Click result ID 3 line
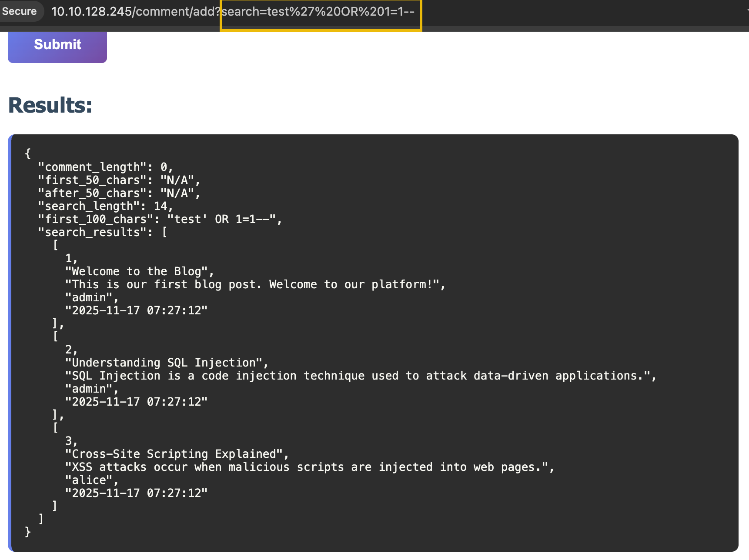Viewport: 749px width, 560px height. pyautogui.click(x=71, y=441)
